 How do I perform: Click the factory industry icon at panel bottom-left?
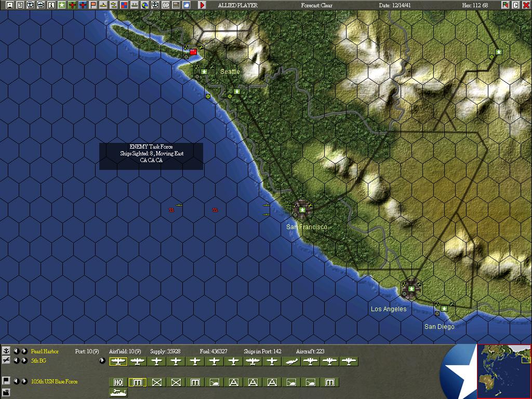pos(6,393)
